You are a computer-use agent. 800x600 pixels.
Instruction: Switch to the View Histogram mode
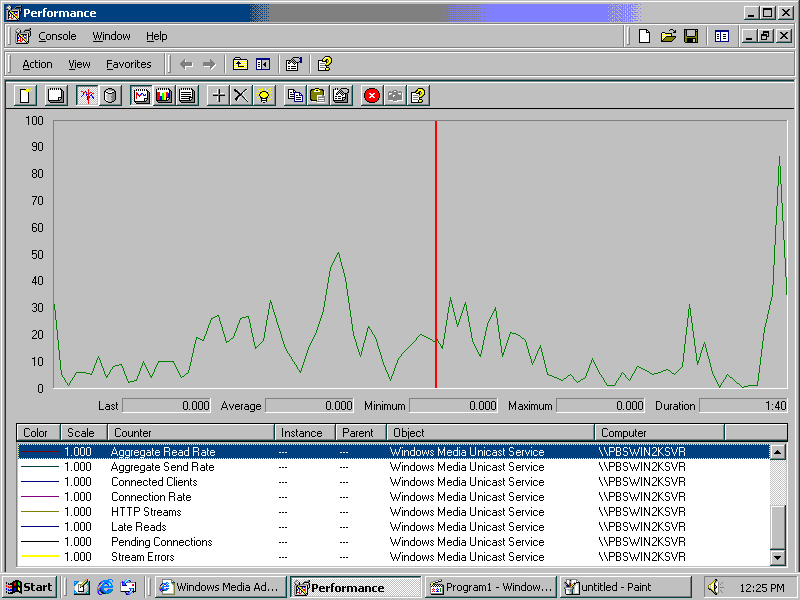[163, 95]
